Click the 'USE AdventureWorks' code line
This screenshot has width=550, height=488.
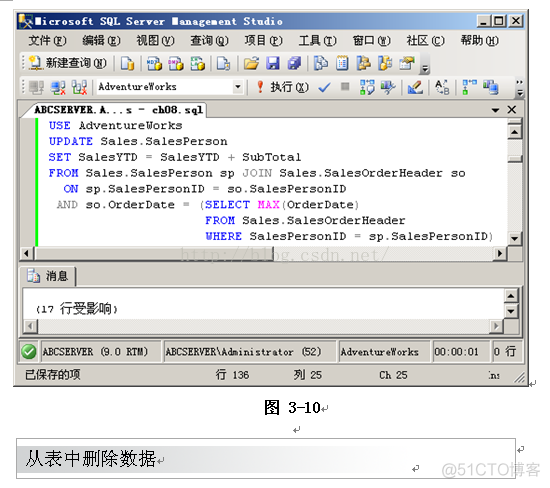pyautogui.click(x=115, y=126)
